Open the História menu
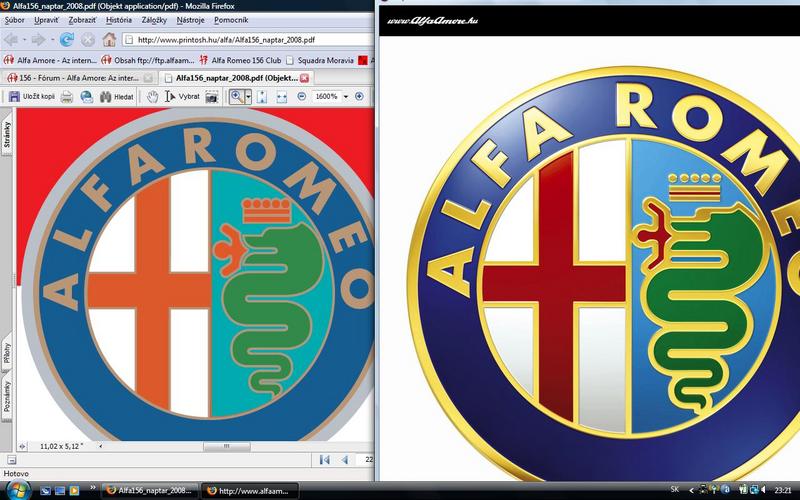Viewport: 800px width, 500px height. pyautogui.click(x=119, y=20)
